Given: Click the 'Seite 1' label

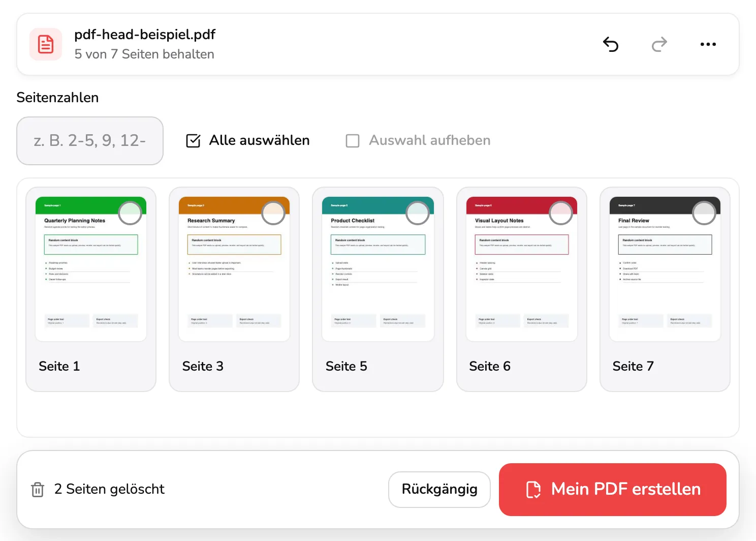Looking at the screenshot, I should [x=59, y=367].
